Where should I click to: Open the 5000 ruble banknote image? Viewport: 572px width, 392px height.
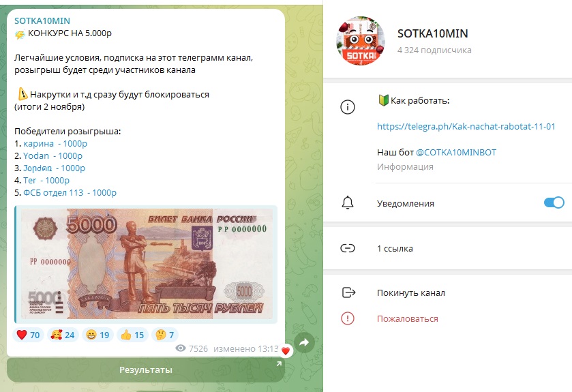tap(146, 265)
